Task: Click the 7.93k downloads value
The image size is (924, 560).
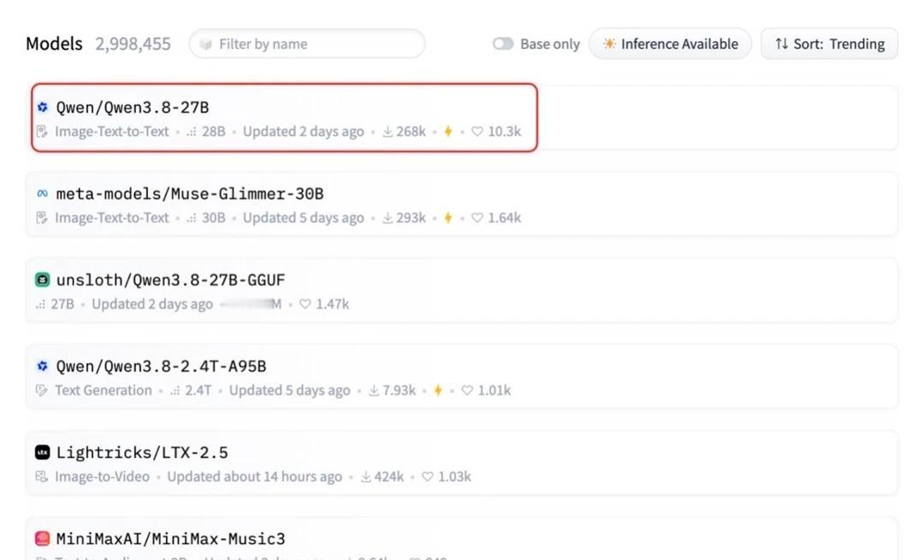Action: [399, 391]
